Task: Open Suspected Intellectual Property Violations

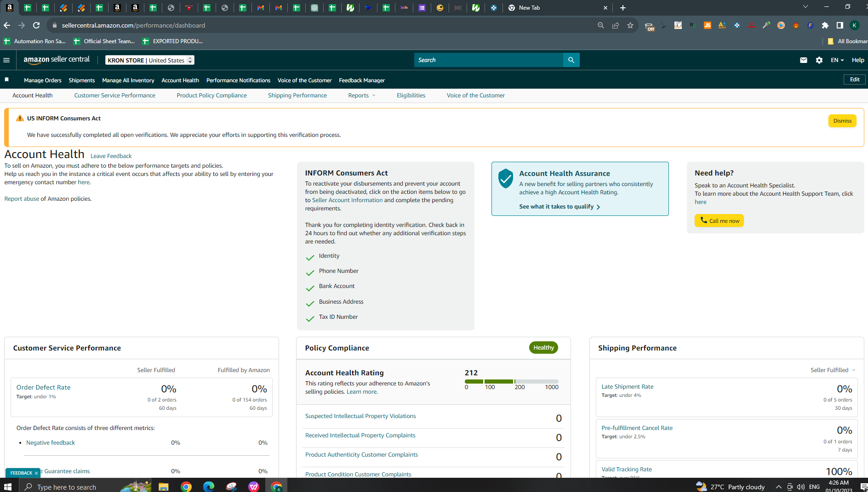Action: pos(360,416)
